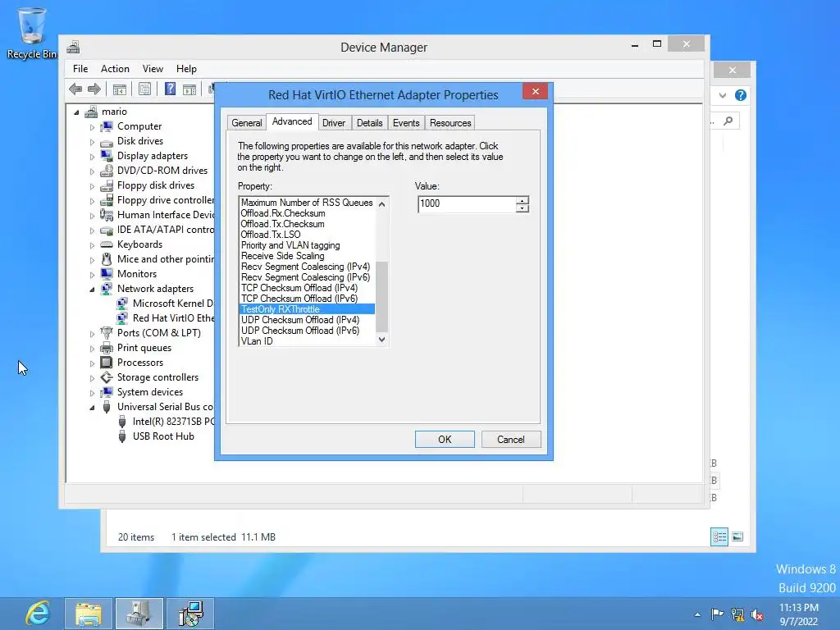Click the Property list scrollbar thumb
840x630 pixels.
(382, 297)
